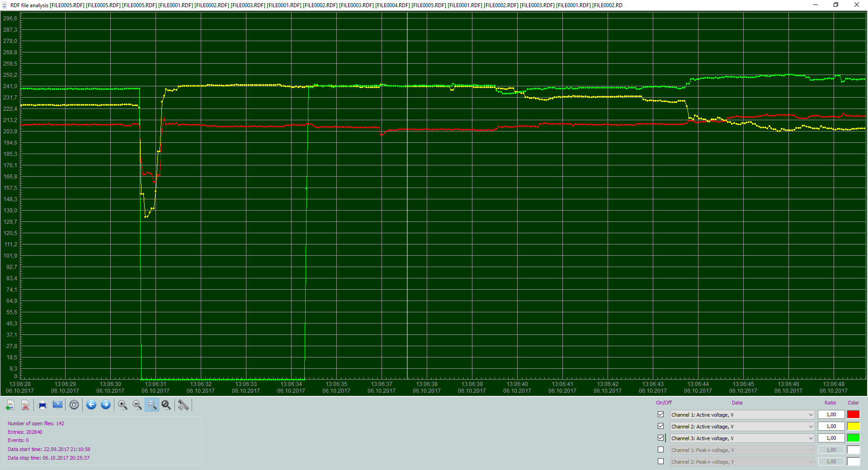Click the export chart image icon
868x470 pixels.
57,405
